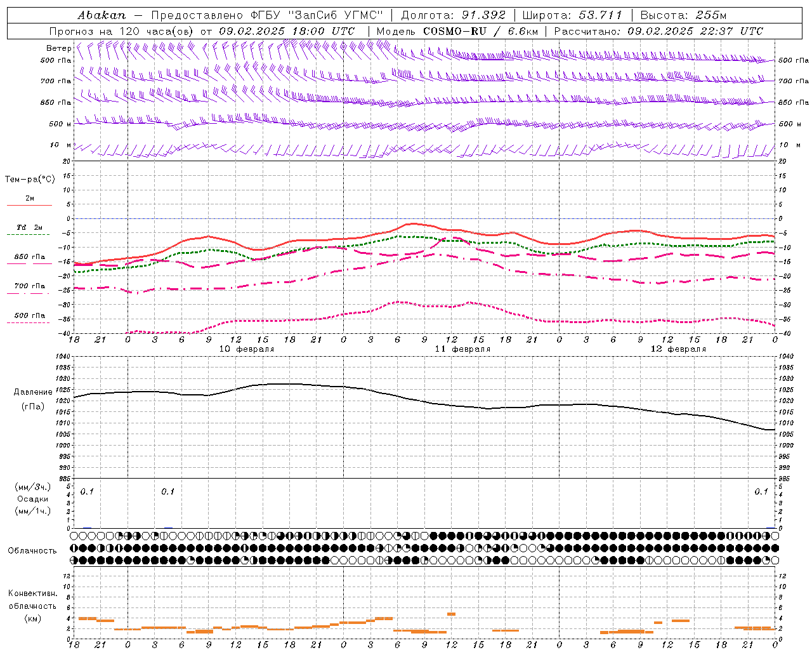Image resolution: width=812 pixels, height=650 pixels.
Task: Click the Рассчитано: 09.02.2025 22:37 UTC timestamp
Action: (x=658, y=30)
